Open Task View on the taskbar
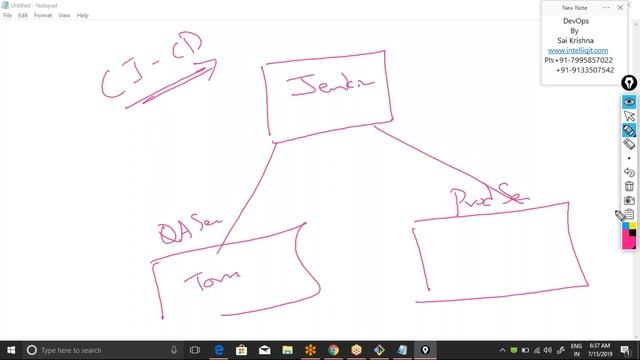This screenshot has height=360, width=640. coord(195,350)
